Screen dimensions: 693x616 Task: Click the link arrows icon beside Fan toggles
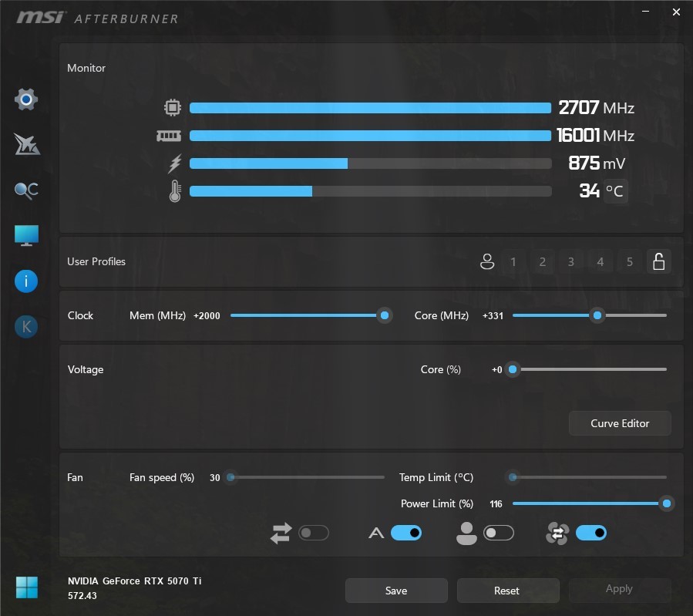tap(281, 533)
